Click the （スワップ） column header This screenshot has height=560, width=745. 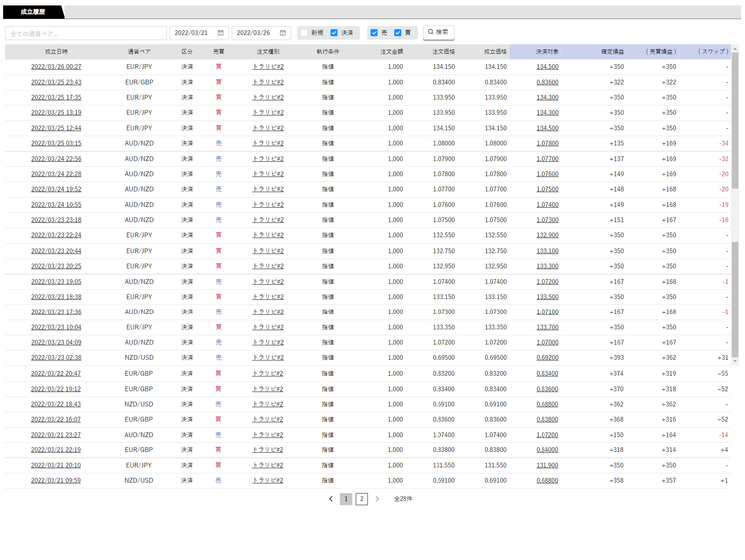(x=714, y=52)
